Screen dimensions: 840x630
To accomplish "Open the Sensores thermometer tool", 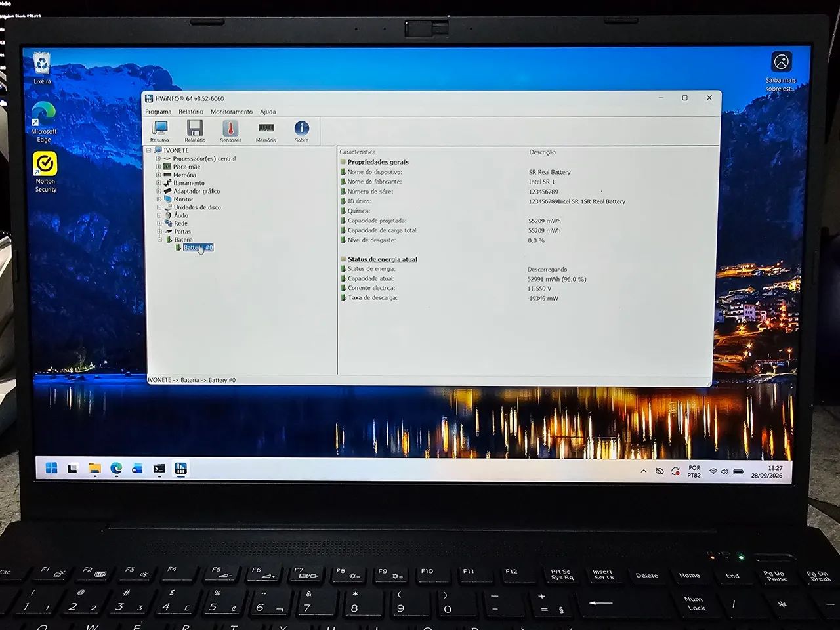I will (x=230, y=131).
